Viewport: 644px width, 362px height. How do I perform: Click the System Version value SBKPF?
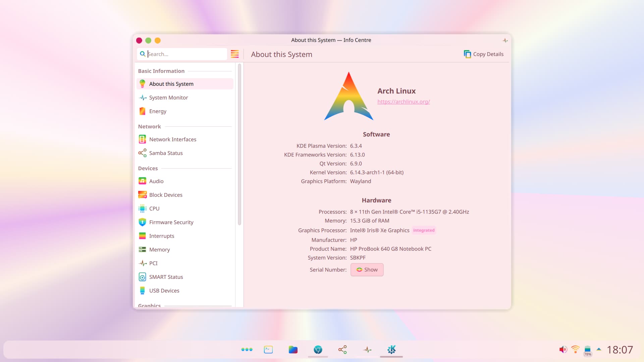[x=358, y=258]
